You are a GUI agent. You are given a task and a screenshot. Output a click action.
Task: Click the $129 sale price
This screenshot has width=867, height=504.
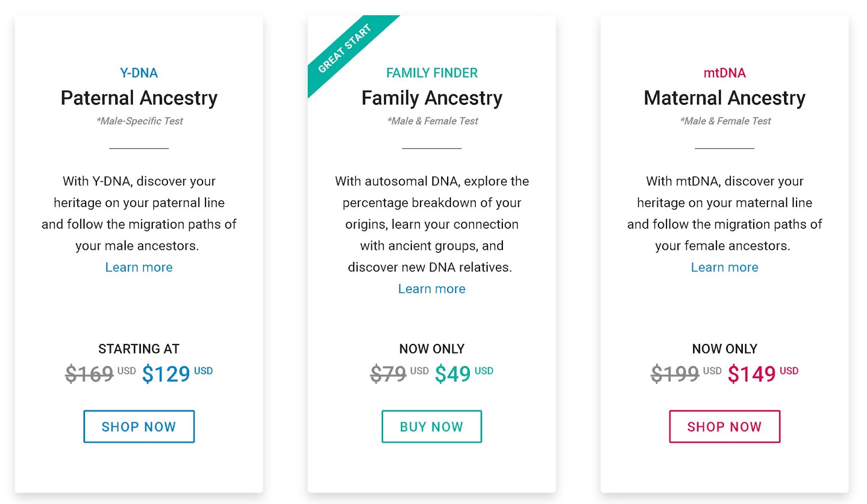pyautogui.click(x=166, y=374)
